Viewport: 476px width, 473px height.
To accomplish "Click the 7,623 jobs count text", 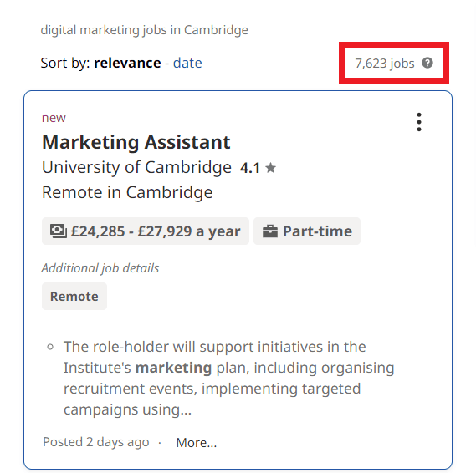I will point(385,64).
